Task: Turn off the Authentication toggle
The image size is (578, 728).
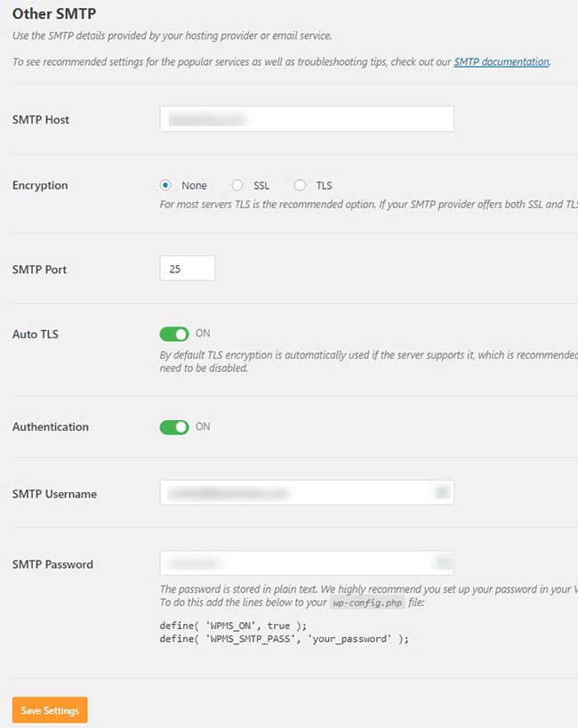Action: tap(174, 427)
